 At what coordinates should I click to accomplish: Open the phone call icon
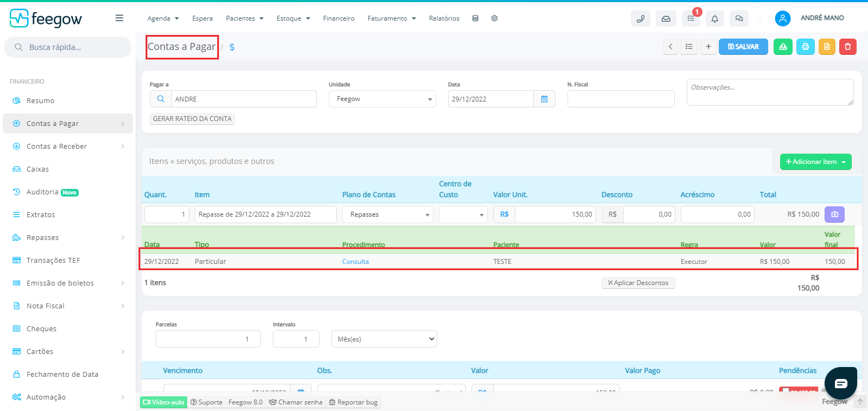[x=641, y=18]
